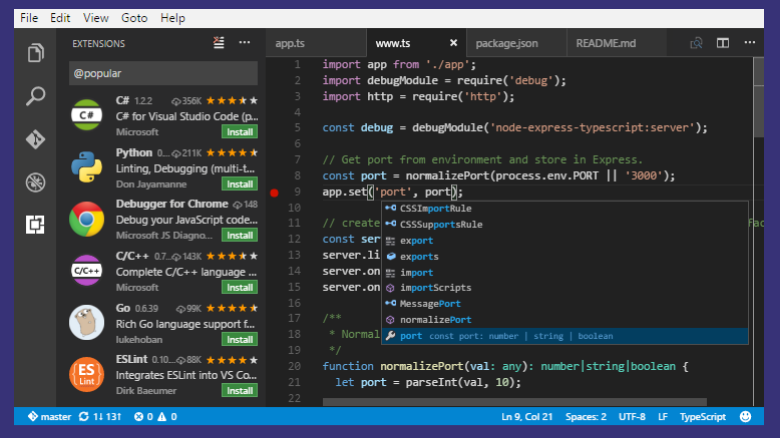Select CSSSupportsRule suggestion
The image size is (780, 438).
(565, 224)
